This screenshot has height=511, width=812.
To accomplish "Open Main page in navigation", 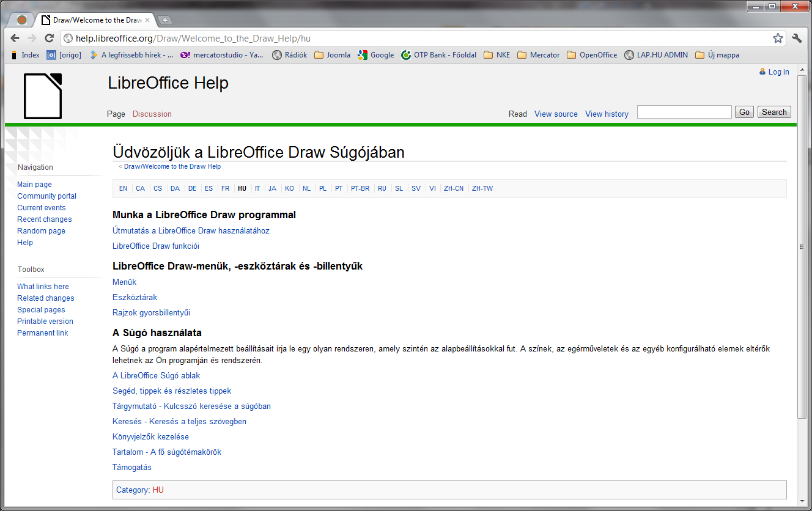I will tap(34, 185).
